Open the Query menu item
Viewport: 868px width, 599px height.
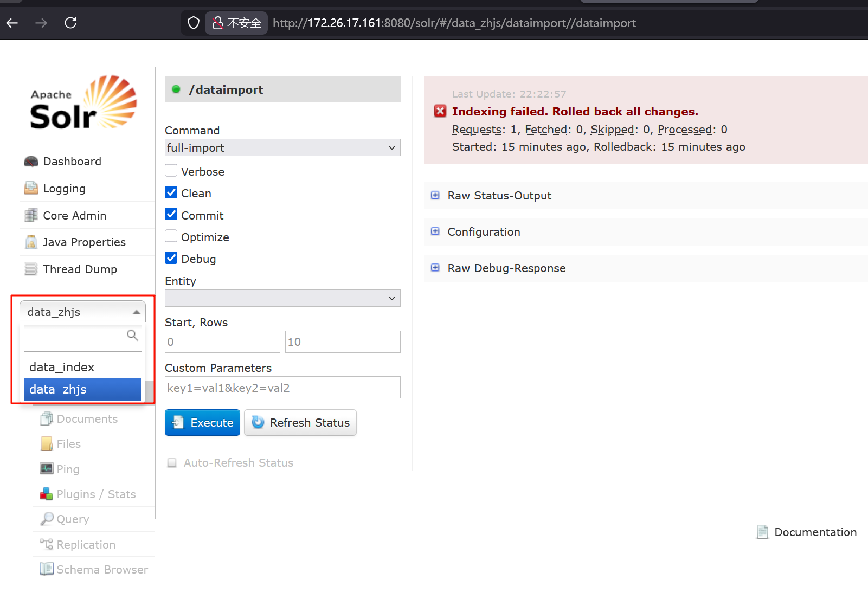pyautogui.click(x=73, y=519)
